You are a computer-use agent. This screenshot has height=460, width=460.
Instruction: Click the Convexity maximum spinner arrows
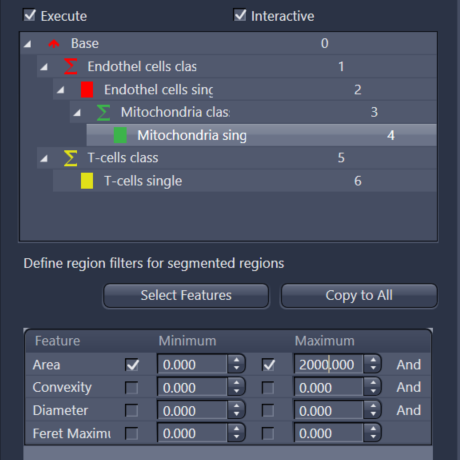pyautogui.click(x=373, y=387)
